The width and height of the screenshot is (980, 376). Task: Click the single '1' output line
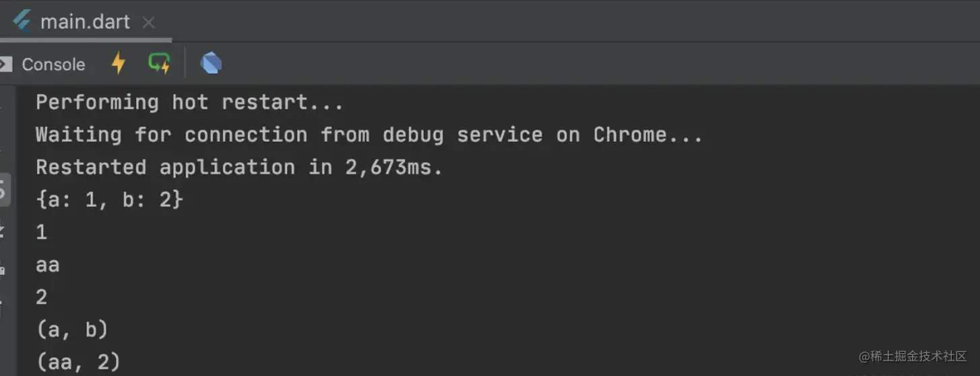41,232
